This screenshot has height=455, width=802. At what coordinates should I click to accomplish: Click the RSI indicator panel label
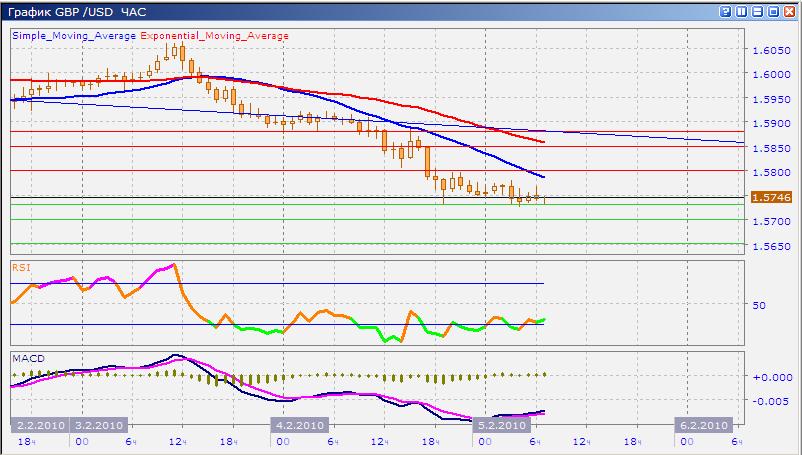(x=20, y=267)
